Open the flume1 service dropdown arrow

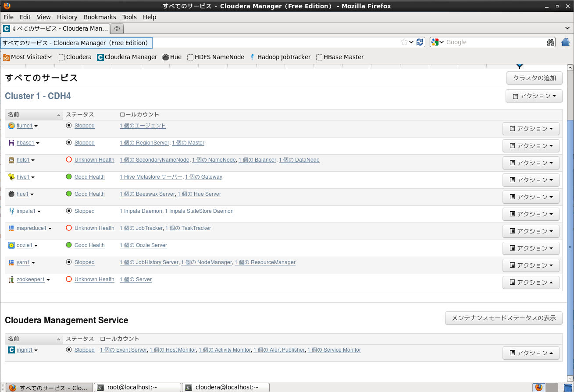click(x=36, y=126)
